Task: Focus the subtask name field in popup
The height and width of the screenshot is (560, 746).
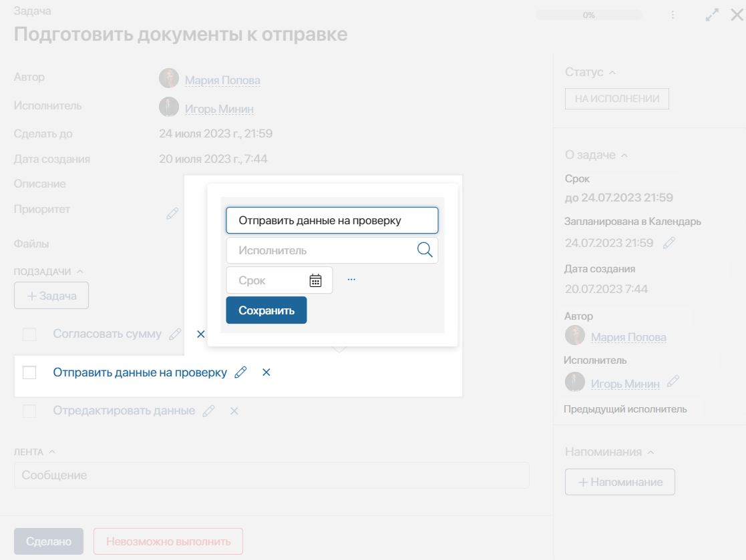Action: [x=332, y=220]
